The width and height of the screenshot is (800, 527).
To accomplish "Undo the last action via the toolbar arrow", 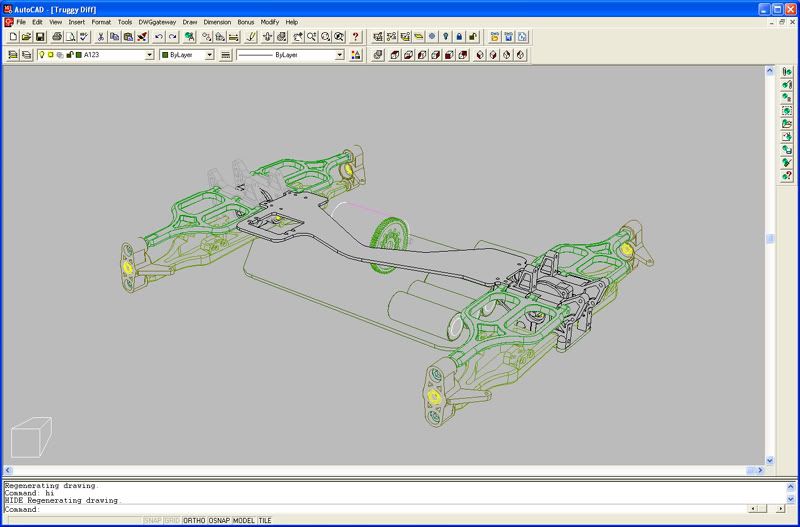I will pyautogui.click(x=159, y=37).
